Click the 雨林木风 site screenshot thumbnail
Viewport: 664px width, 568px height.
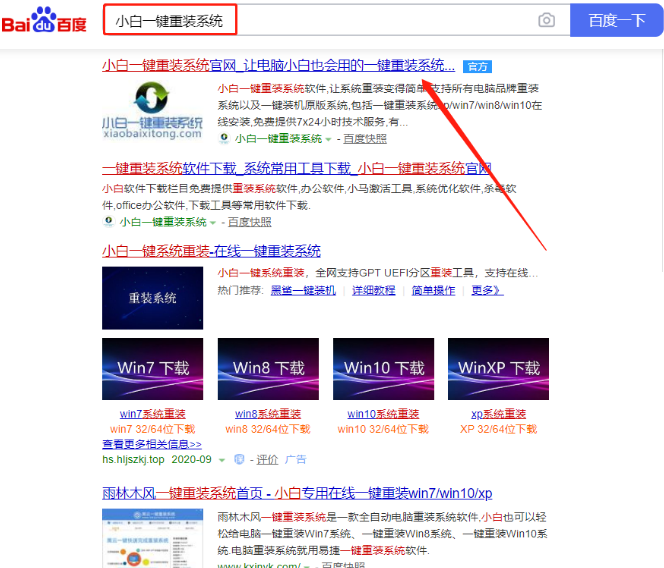tap(152, 538)
